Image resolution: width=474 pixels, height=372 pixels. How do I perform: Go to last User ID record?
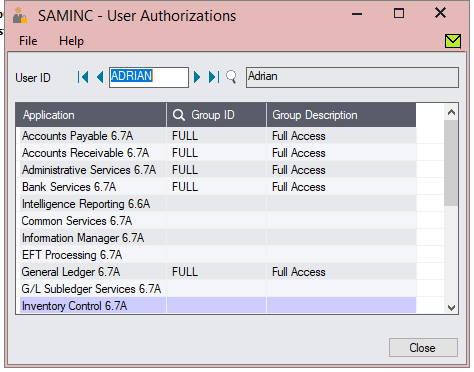click(214, 77)
